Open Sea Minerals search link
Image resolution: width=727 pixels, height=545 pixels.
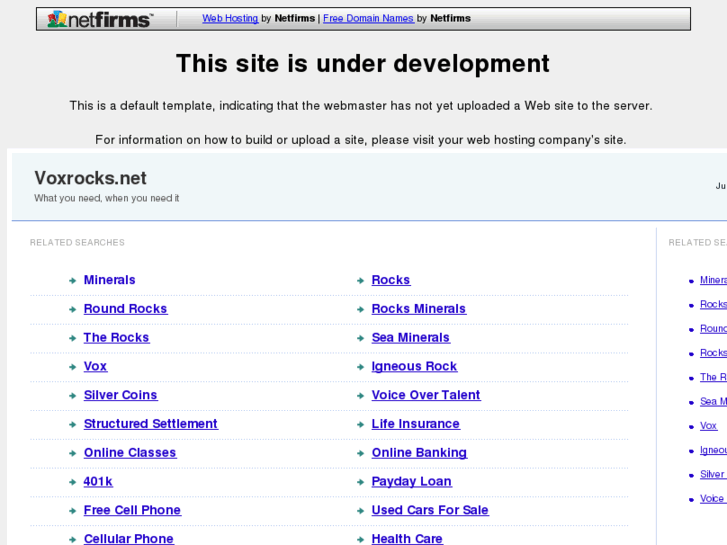point(411,337)
